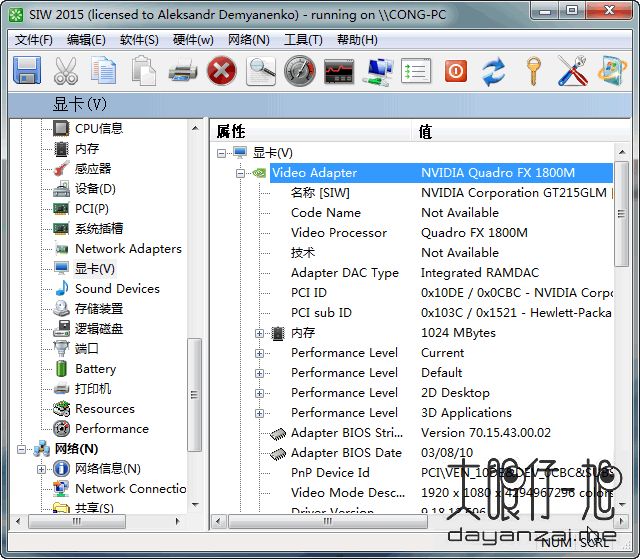
Task: Select CPU信息 in the left tree
Action: (99, 129)
